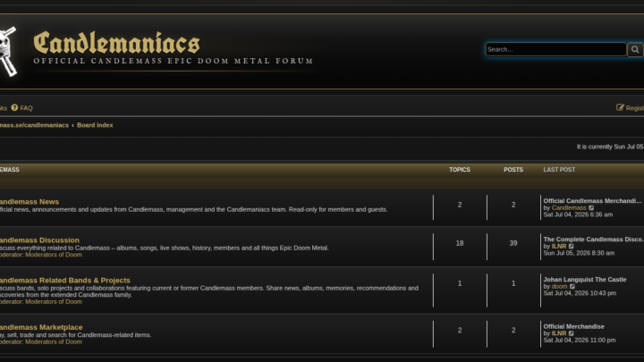This screenshot has width=644, height=362.
Task: Click the Register pencil icon
Action: coord(620,107)
